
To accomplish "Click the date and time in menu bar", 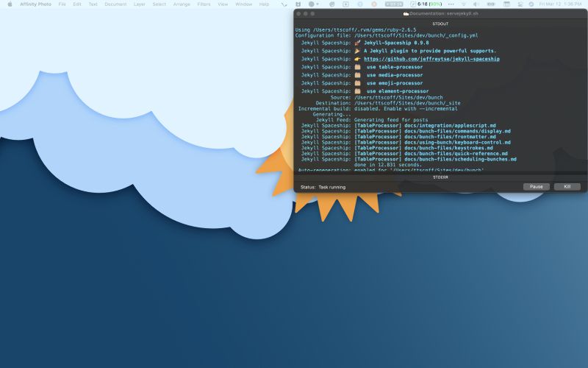I will click(x=560, y=4).
